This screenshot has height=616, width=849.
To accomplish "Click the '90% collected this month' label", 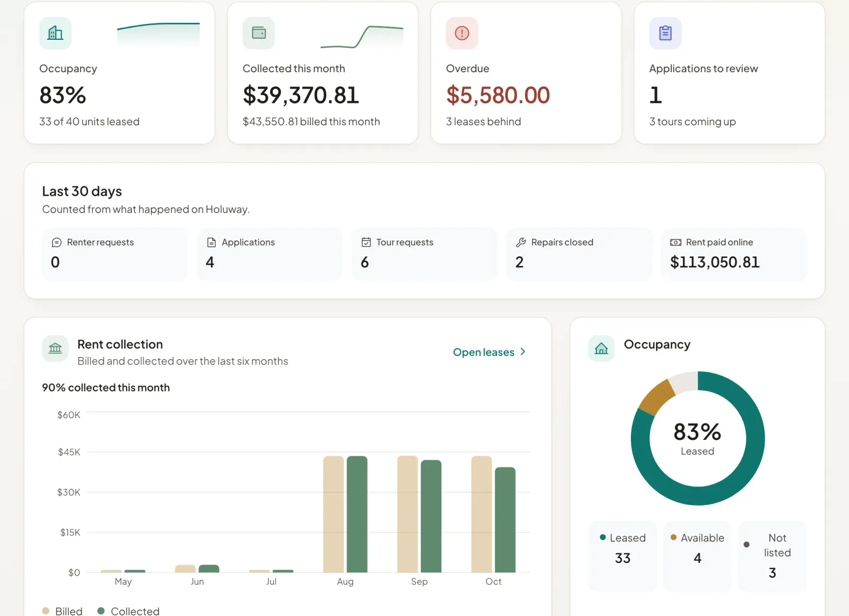I will (x=106, y=388).
